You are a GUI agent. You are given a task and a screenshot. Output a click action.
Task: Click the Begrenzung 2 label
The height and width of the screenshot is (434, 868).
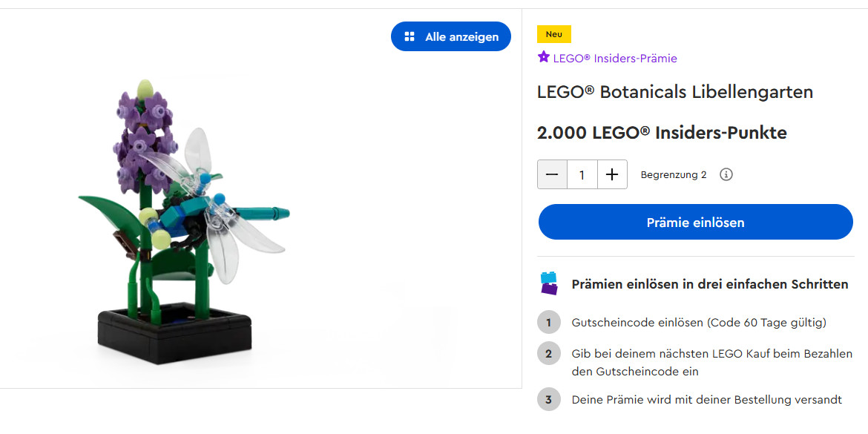click(x=673, y=174)
